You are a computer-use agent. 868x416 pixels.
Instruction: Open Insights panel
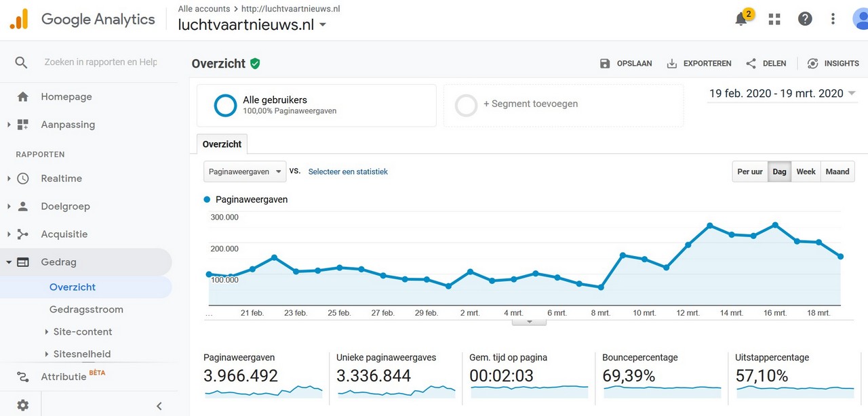tap(833, 64)
